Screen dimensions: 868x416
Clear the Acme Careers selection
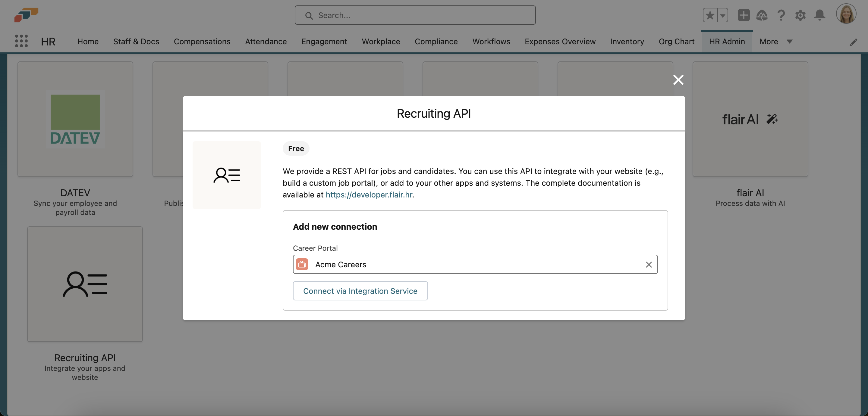click(x=648, y=265)
